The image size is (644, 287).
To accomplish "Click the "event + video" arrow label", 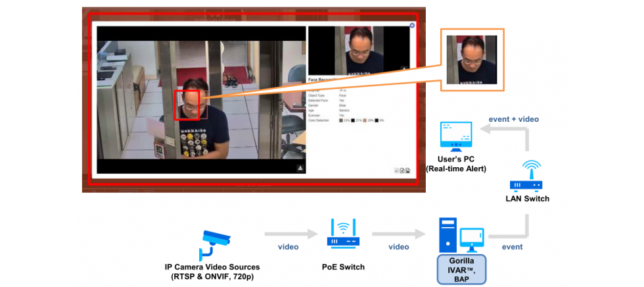I will (513, 119).
